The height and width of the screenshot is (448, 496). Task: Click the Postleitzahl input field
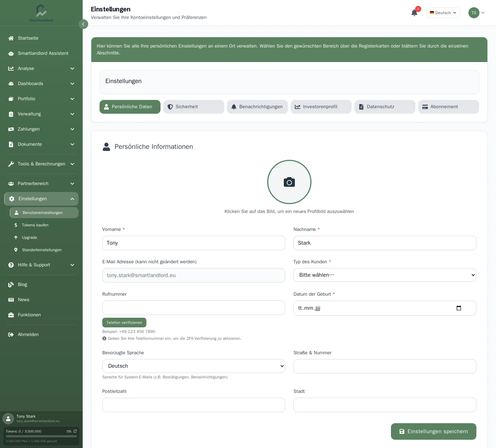click(194, 405)
